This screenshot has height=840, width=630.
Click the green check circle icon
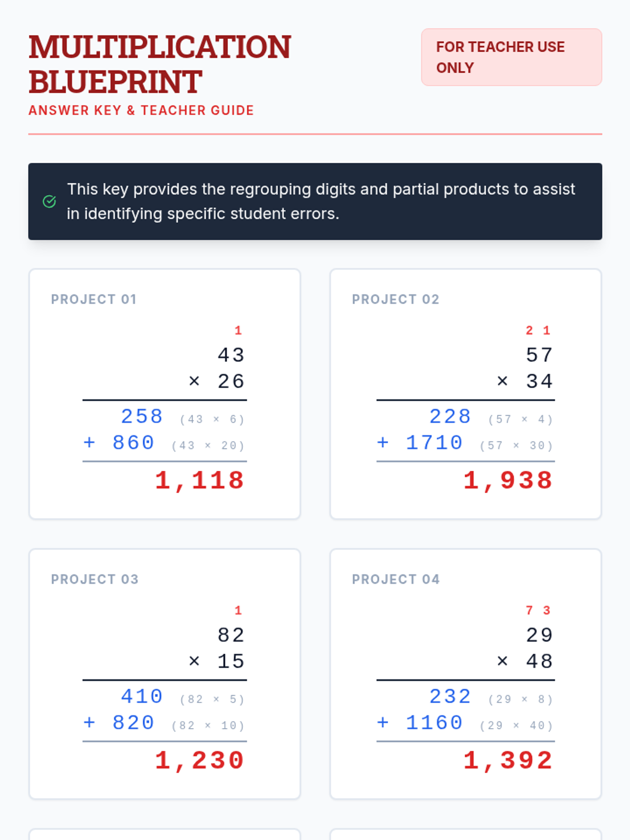49,202
